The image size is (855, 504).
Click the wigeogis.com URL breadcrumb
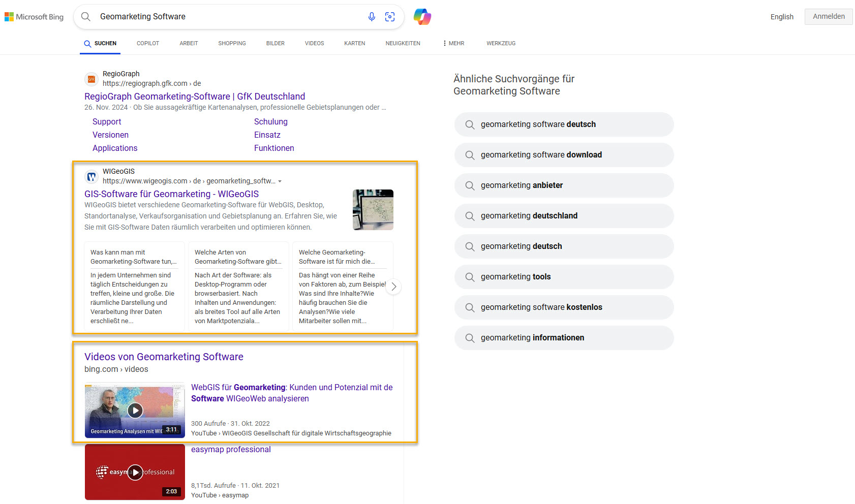189,181
